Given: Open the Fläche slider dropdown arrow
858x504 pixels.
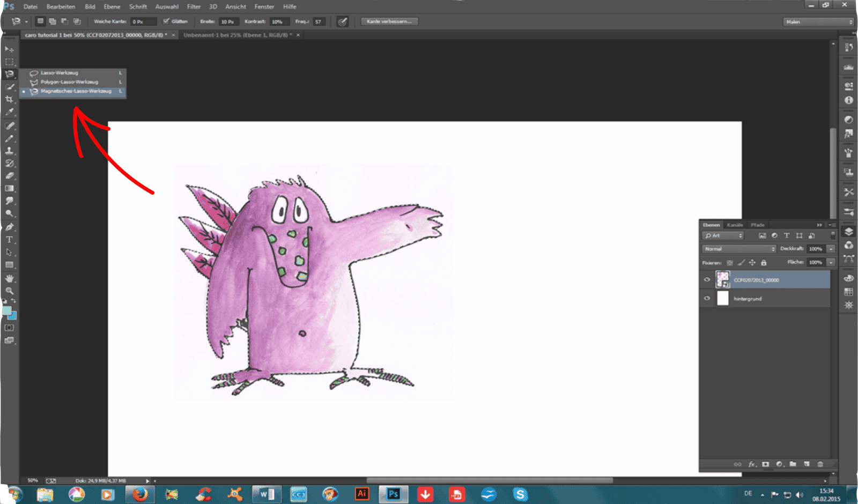Looking at the screenshot, I should 831,262.
